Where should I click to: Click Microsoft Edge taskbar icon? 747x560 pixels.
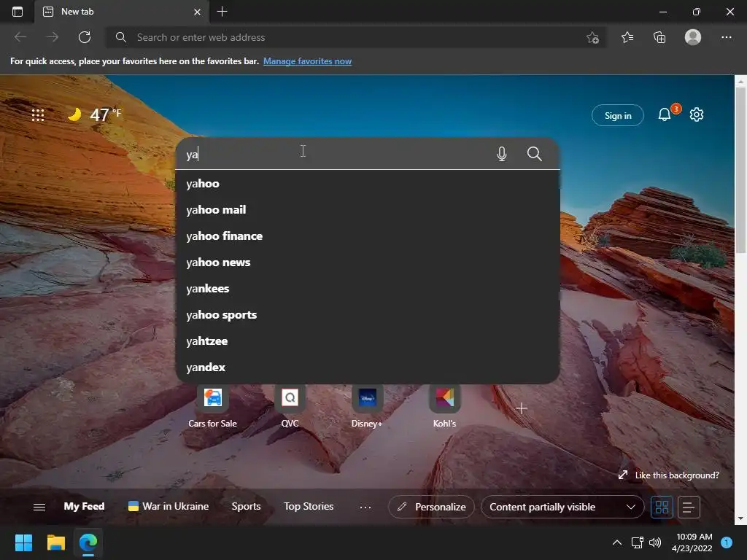coord(88,542)
